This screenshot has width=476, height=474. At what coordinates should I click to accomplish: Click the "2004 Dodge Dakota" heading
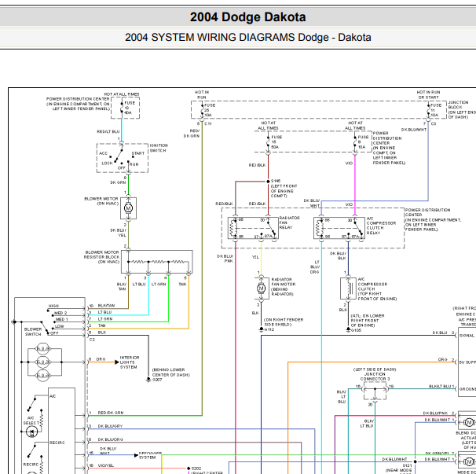[247, 17]
